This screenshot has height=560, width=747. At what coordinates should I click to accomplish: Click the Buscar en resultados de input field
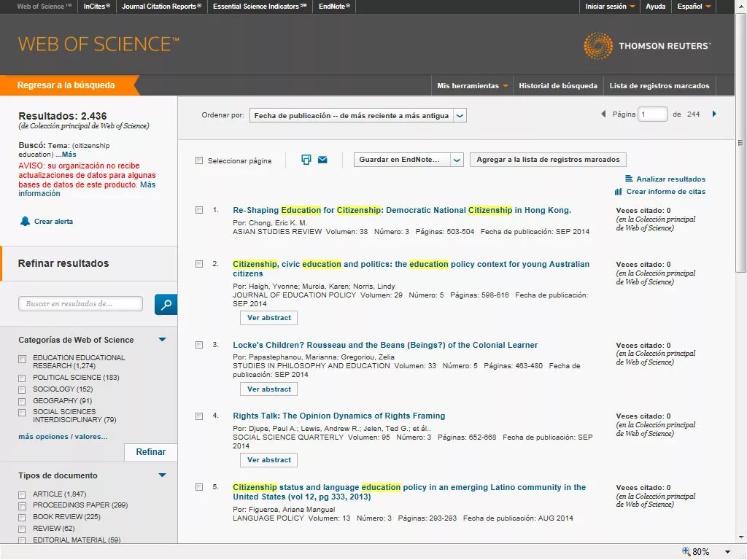tap(80, 304)
